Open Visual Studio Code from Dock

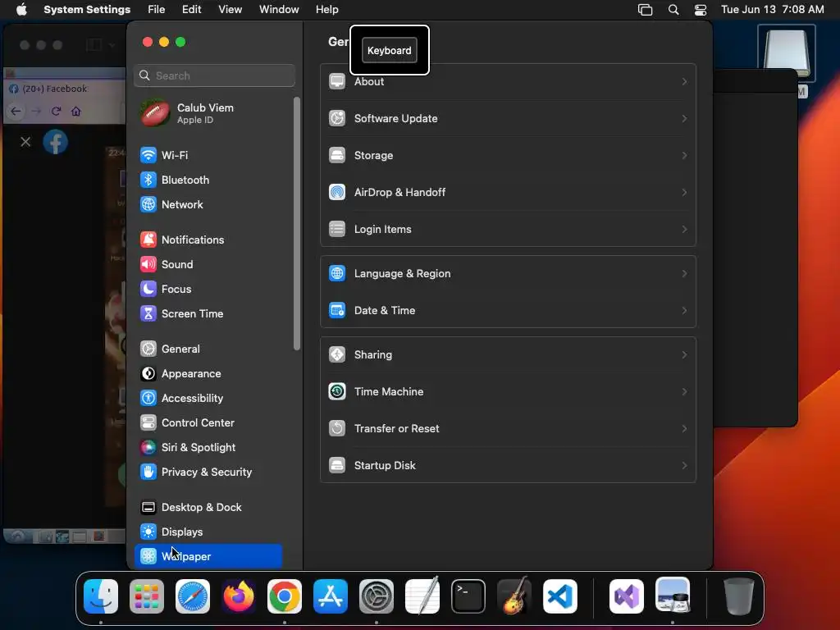coord(560,596)
